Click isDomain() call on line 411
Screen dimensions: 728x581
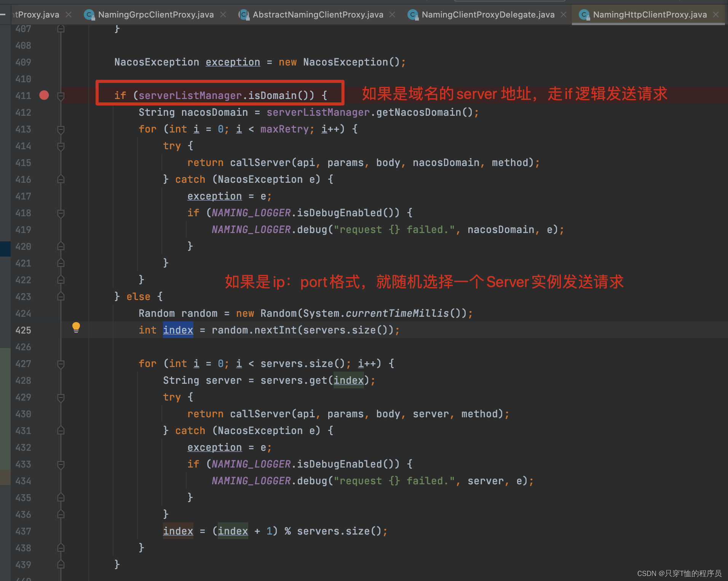coord(281,95)
